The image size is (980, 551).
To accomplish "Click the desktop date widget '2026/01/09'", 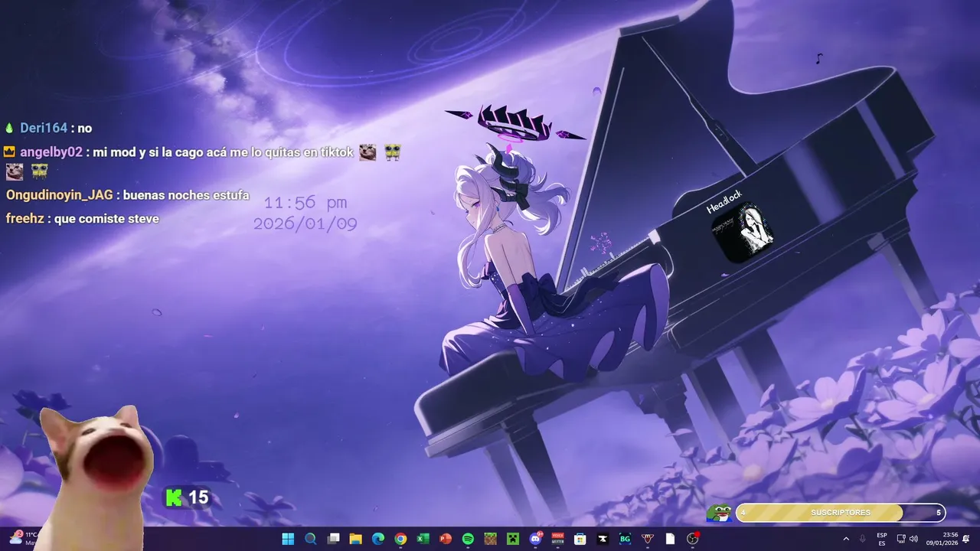I will [x=305, y=224].
